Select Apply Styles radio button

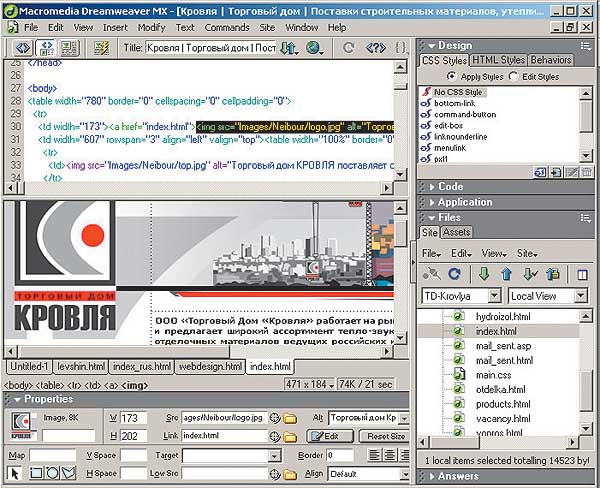(x=451, y=76)
